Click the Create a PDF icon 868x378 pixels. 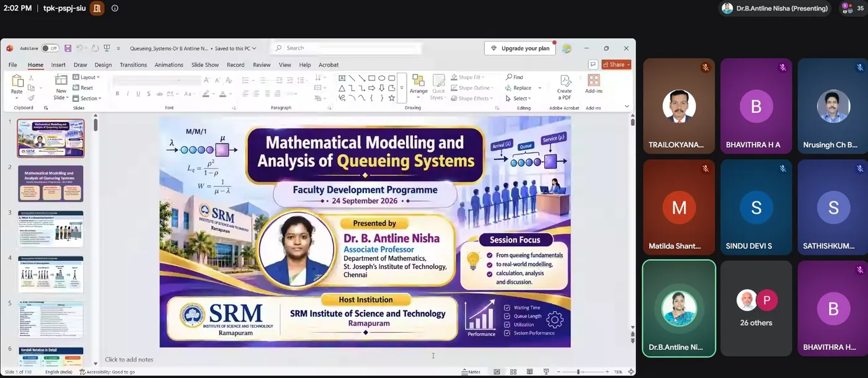click(x=565, y=87)
